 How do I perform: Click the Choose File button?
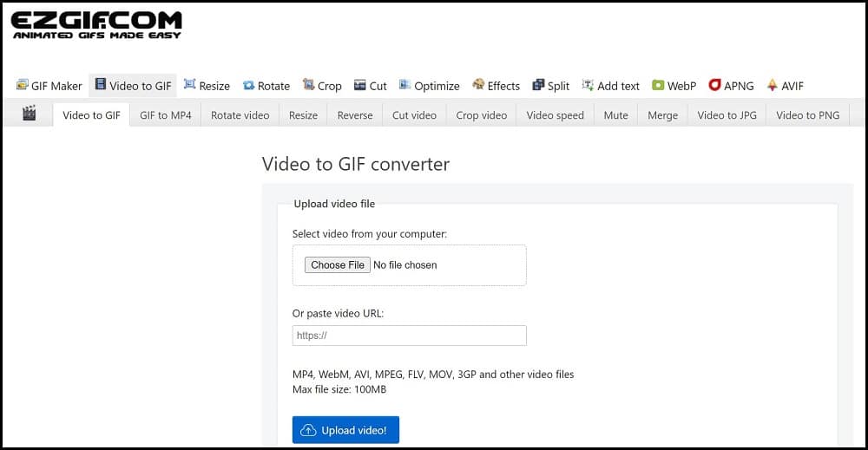[337, 264]
